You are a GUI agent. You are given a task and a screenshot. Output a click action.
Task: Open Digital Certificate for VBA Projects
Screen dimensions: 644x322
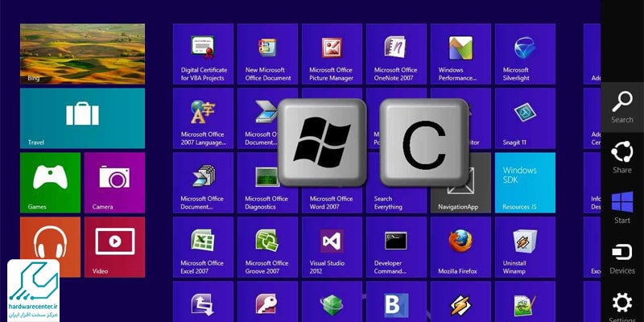204,54
